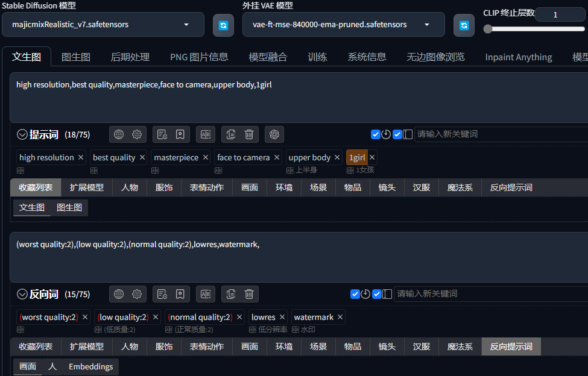Click the '(low quality:2)' negative tag
This screenshot has width=588, height=376.
(123, 317)
